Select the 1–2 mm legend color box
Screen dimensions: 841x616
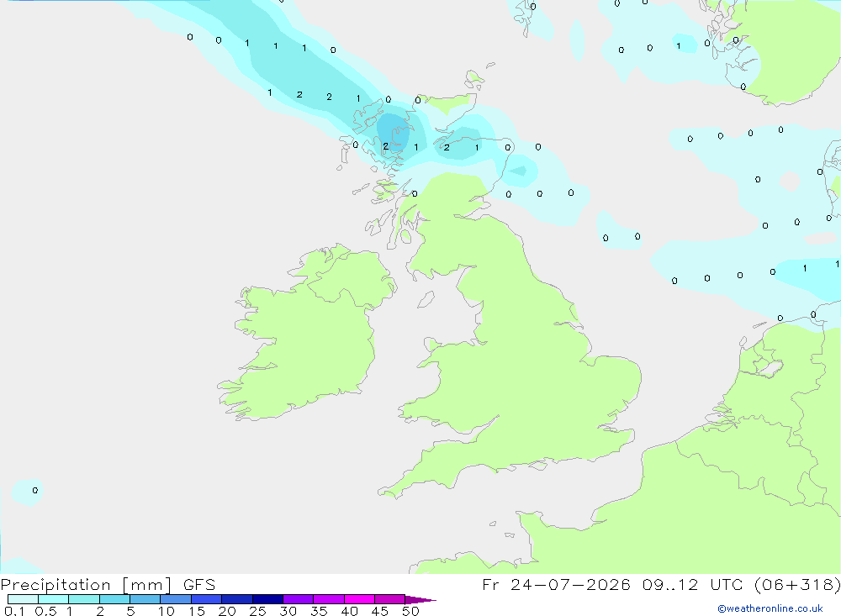click(x=84, y=599)
